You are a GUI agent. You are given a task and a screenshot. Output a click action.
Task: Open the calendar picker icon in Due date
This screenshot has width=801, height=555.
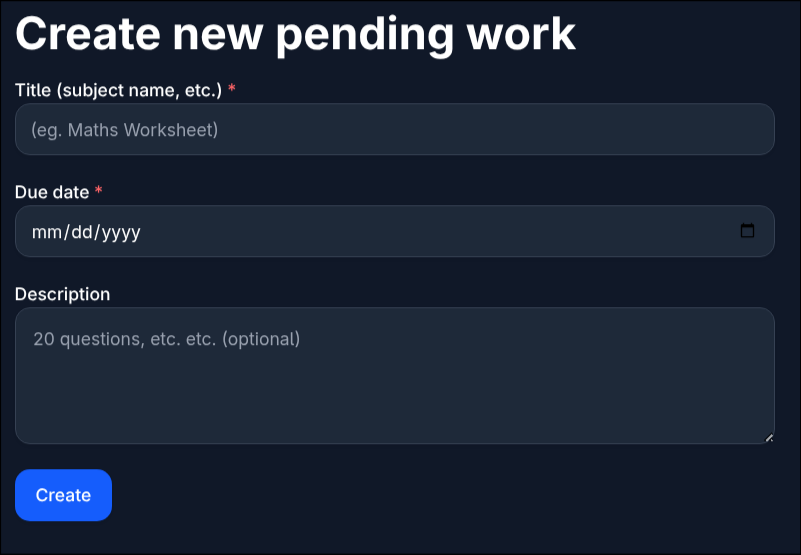point(747,231)
